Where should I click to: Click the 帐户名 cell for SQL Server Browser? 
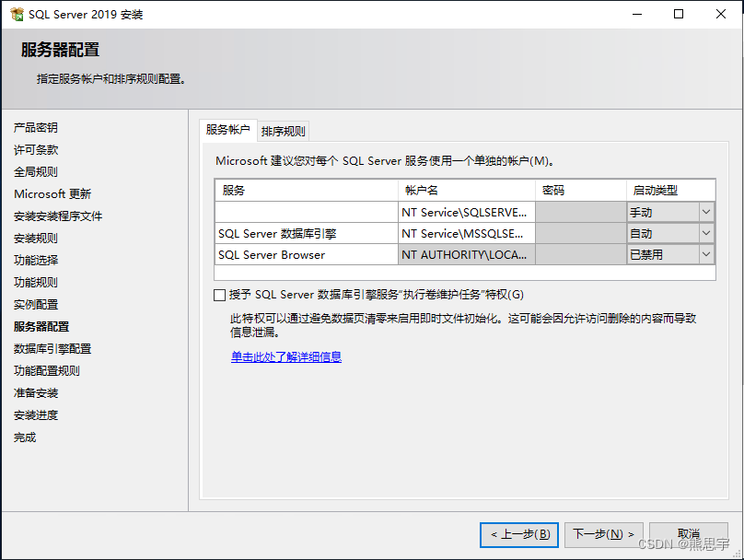(x=465, y=253)
